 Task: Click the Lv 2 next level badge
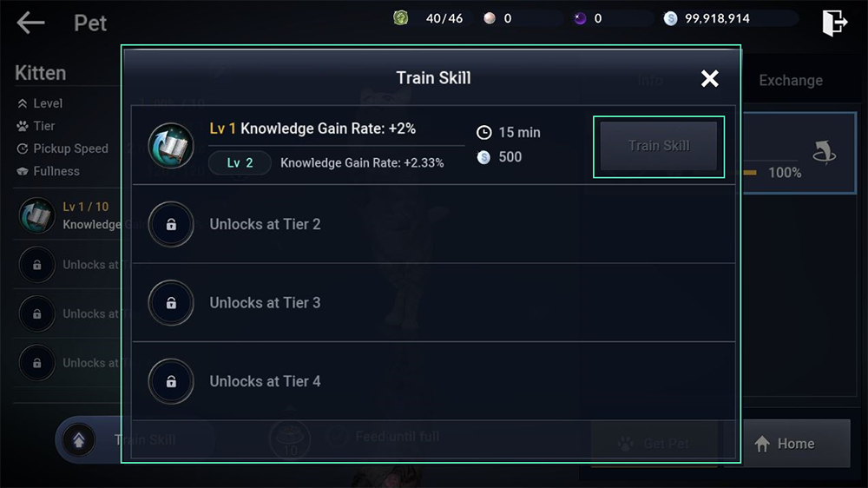click(240, 163)
